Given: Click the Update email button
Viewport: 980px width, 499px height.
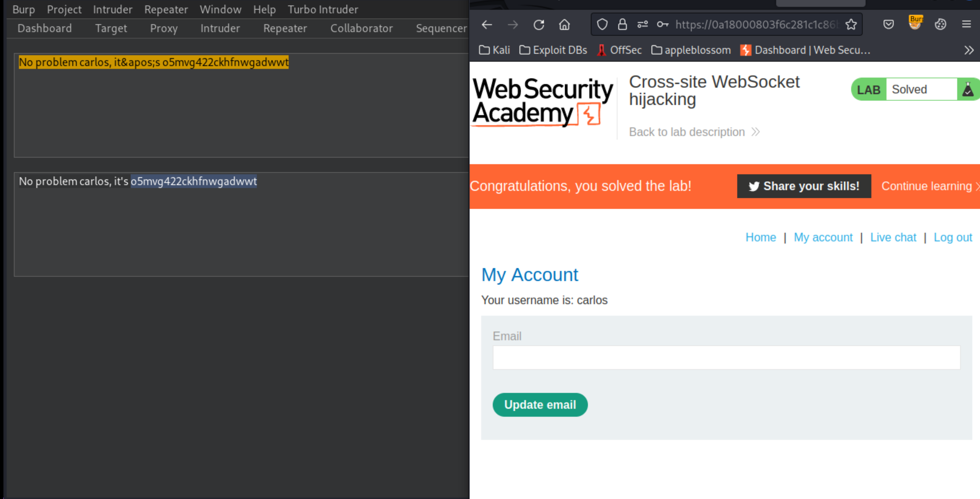Looking at the screenshot, I should pyautogui.click(x=540, y=405).
